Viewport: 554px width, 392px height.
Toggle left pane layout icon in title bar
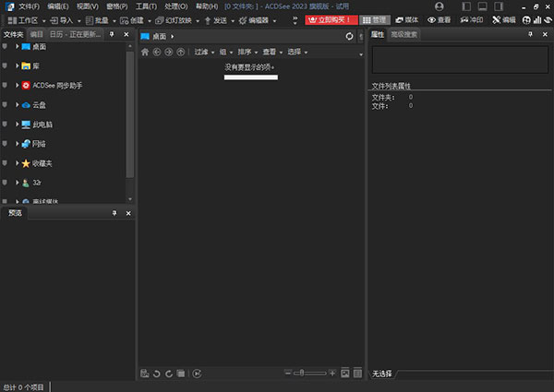pyautogui.click(x=466, y=6)
